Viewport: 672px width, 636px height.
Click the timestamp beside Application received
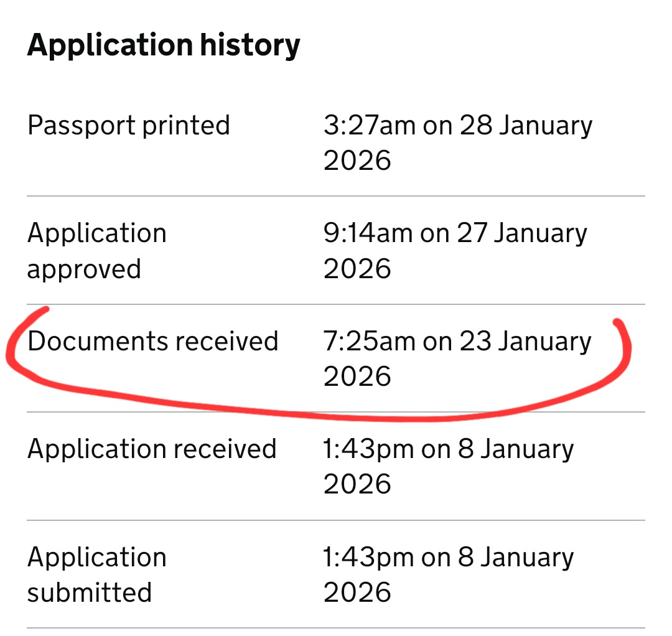(448, 449)
